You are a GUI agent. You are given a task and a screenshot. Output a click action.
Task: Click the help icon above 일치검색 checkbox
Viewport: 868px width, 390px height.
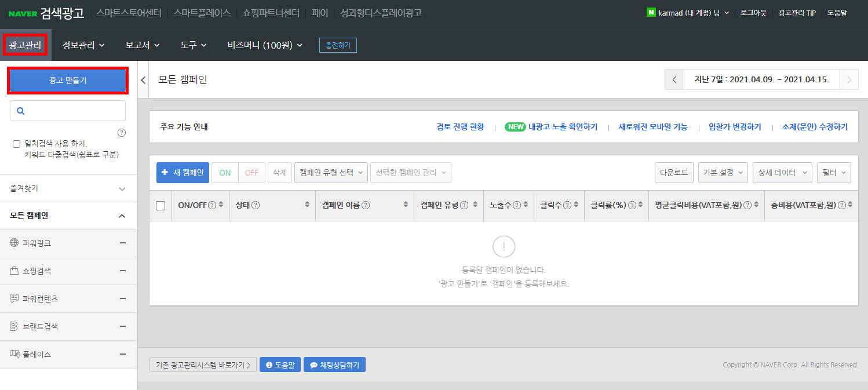122,133
